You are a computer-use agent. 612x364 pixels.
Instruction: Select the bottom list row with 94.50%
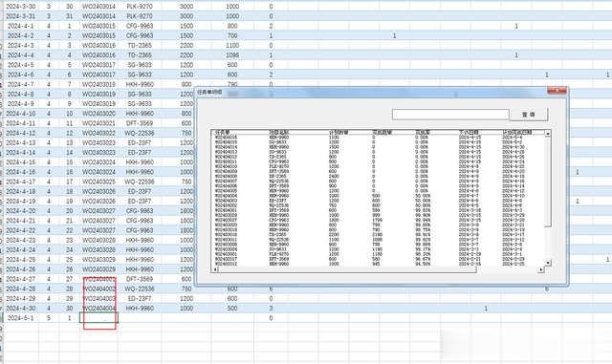[x=378, y=264]
